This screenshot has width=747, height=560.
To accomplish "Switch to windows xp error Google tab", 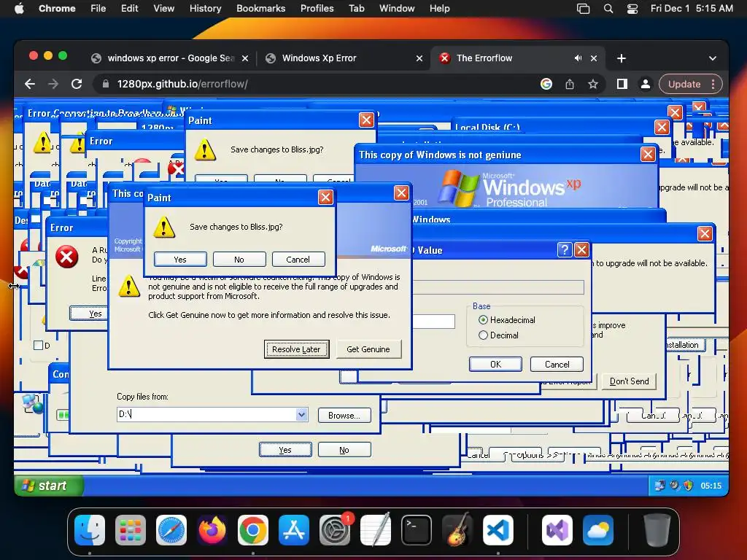I will tap(170, 58).
